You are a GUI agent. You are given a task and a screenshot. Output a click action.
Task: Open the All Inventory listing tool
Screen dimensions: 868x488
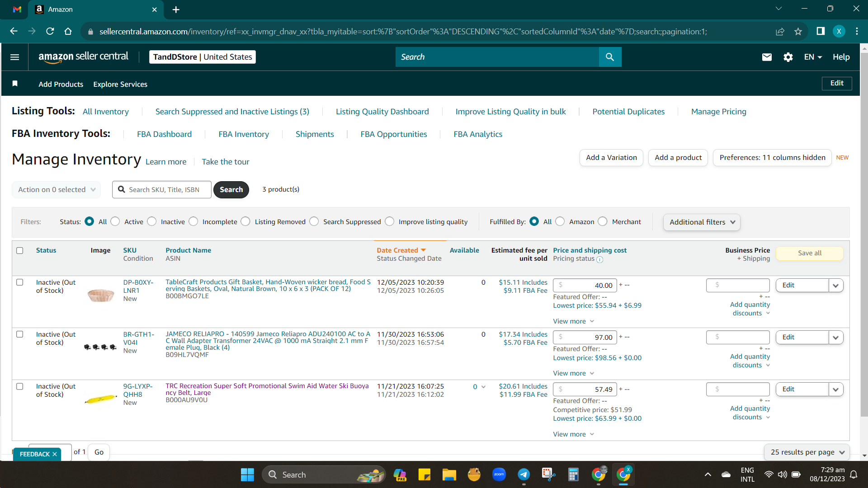pos(105,112)
